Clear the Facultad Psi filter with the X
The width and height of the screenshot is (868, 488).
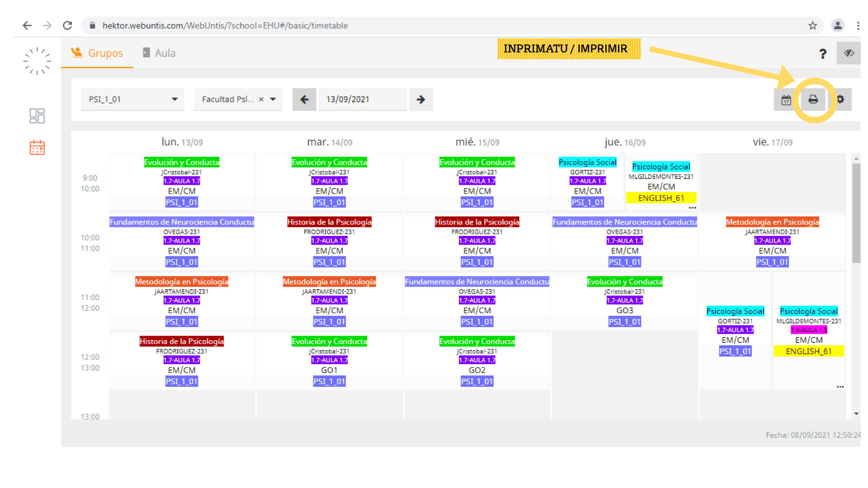(261, 99)
